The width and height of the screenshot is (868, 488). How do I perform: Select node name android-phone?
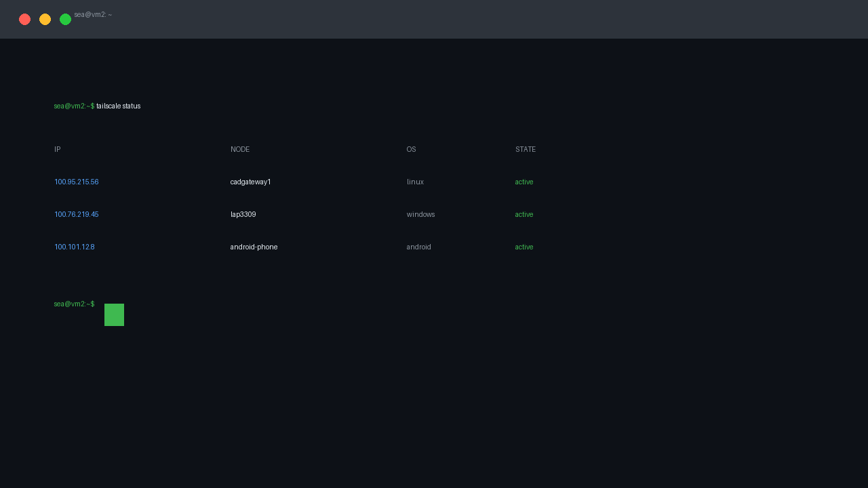coord(254,247)
